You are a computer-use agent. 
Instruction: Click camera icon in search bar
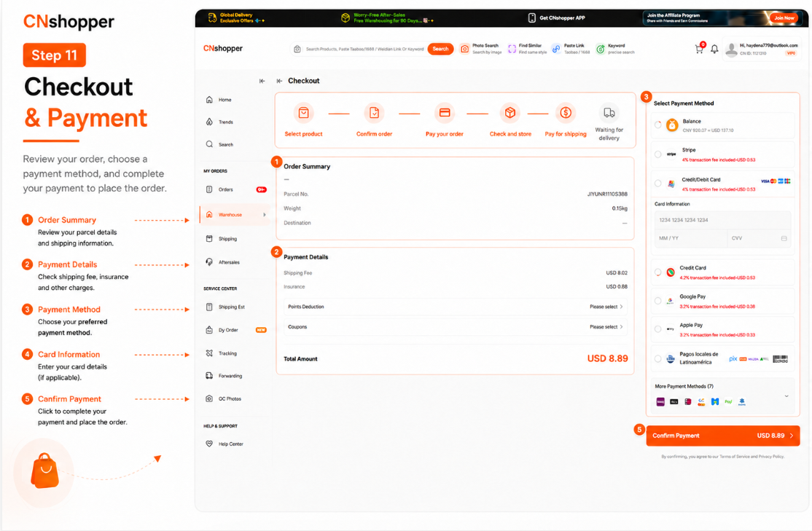(297, 50)
